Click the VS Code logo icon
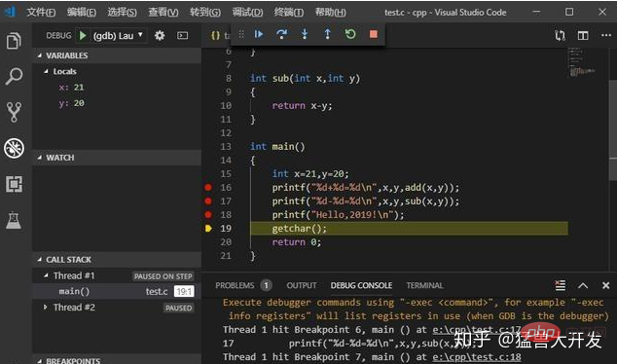Screen dimensions: 617x364 coord(10,12)
